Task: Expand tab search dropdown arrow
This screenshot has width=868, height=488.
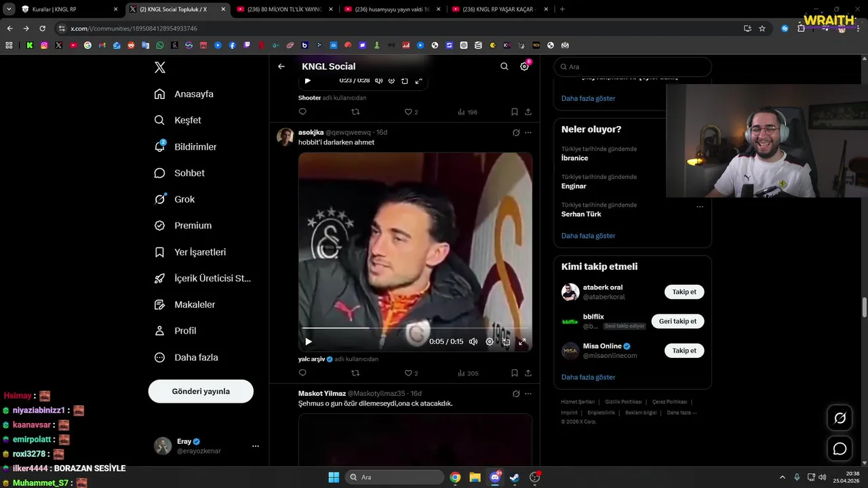Action: 9,9
